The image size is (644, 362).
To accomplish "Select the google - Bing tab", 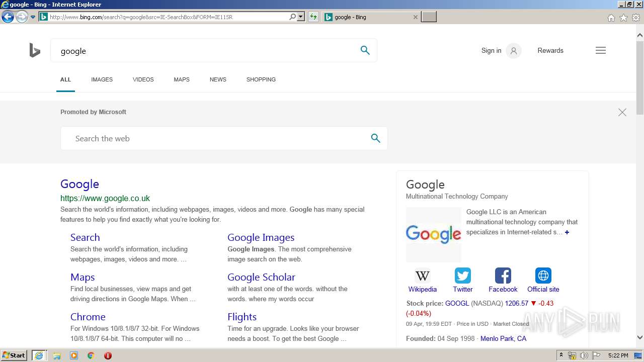I will (371, 17).
